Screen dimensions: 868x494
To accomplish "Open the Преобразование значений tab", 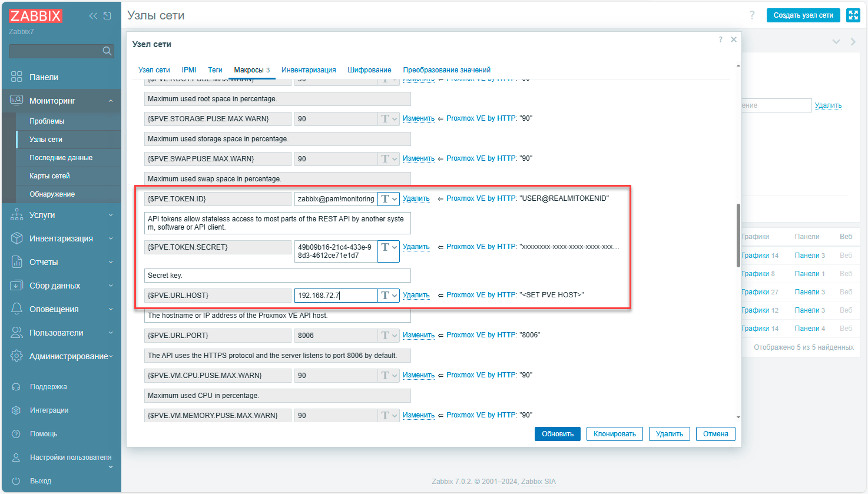I will pyautogui.click(x=446, y=70).
